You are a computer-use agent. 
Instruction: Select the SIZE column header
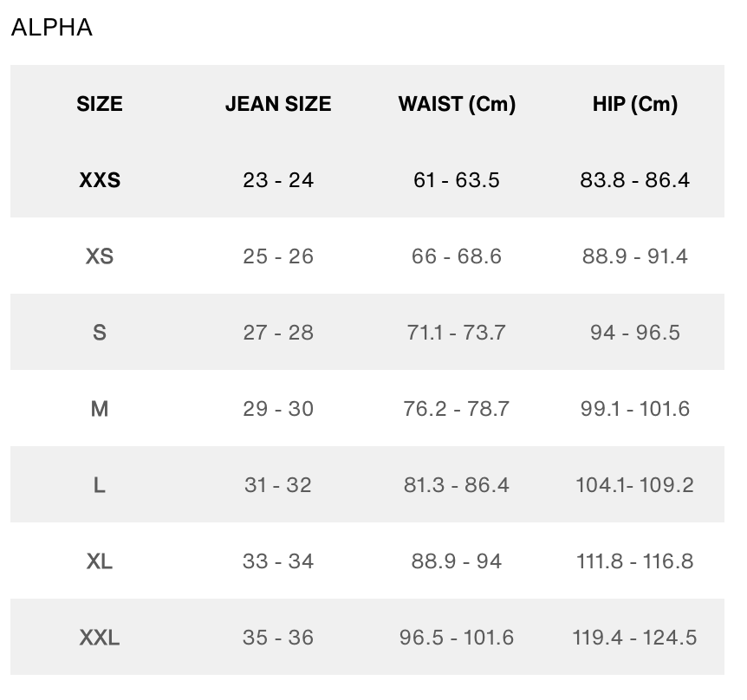(100, 104)
